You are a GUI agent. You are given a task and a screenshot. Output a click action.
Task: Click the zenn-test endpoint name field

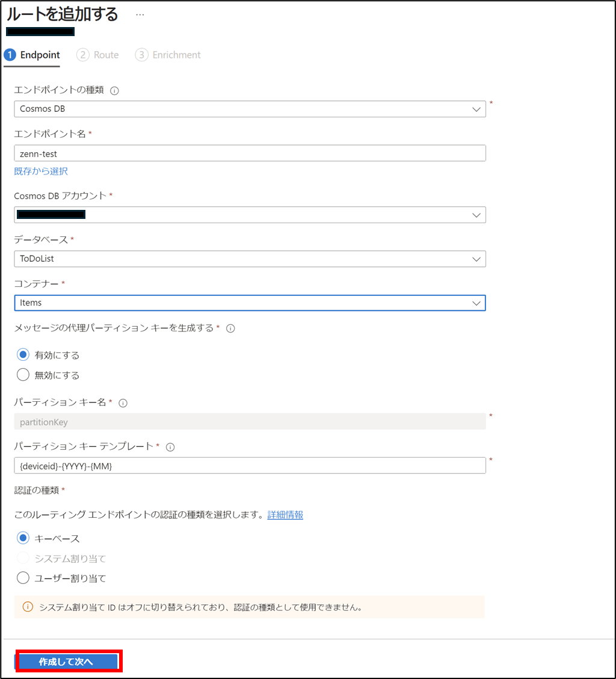(250, 153)
